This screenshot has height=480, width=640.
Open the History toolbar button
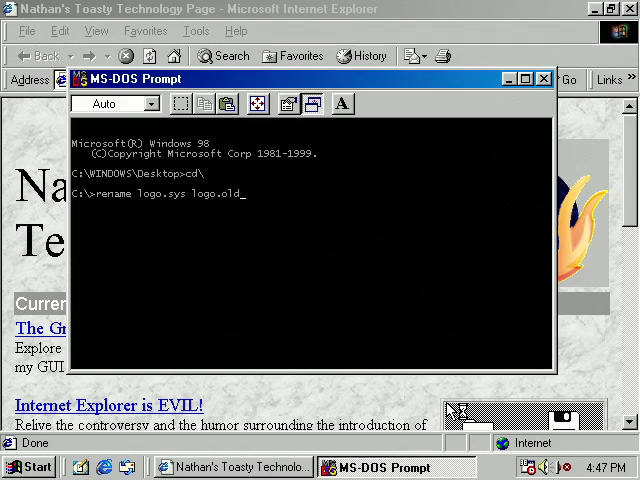(361, 56)
